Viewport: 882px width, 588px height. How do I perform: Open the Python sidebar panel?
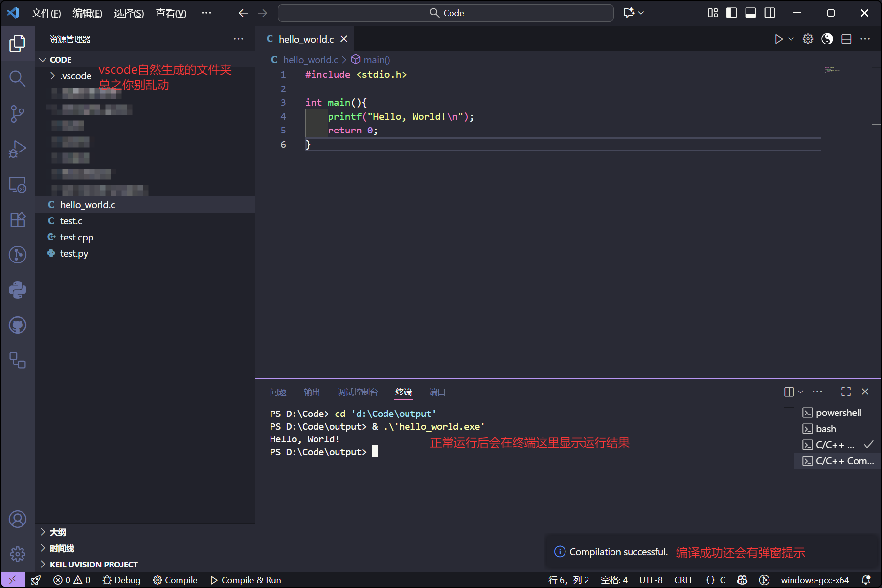[18, 290]
